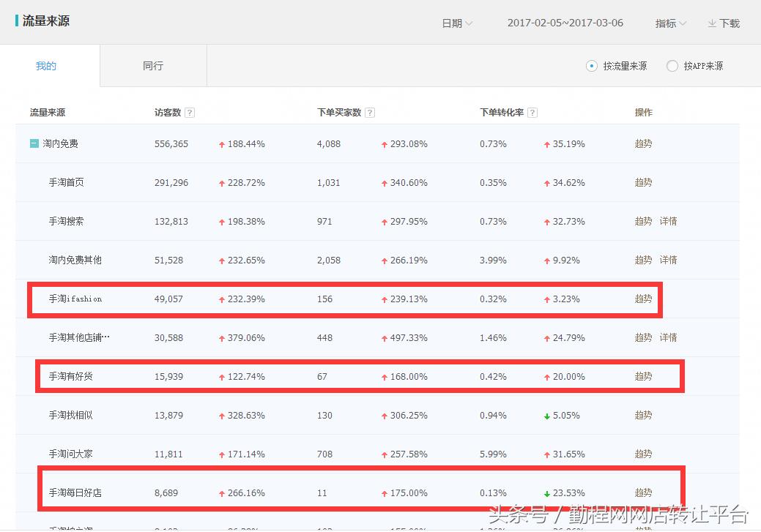
Task: Select the 按APP来源 radio button
Action: point(672,66)
